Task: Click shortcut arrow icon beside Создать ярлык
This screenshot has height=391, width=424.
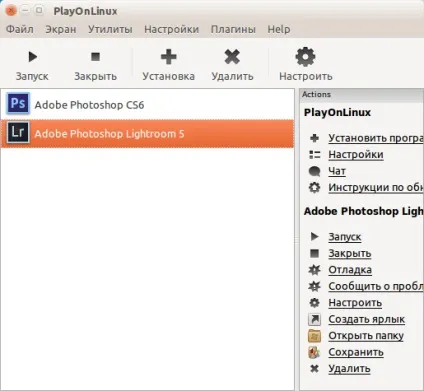Action: click(x=314, y=319)
